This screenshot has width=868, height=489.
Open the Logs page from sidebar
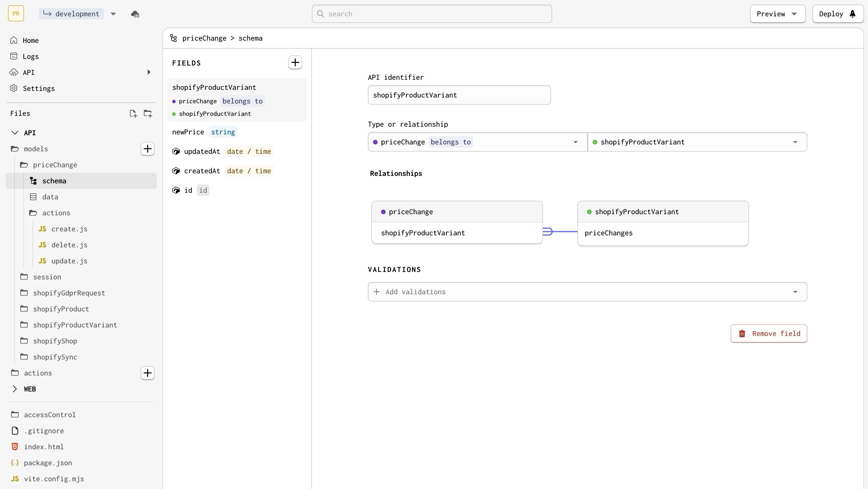(30, 57)
